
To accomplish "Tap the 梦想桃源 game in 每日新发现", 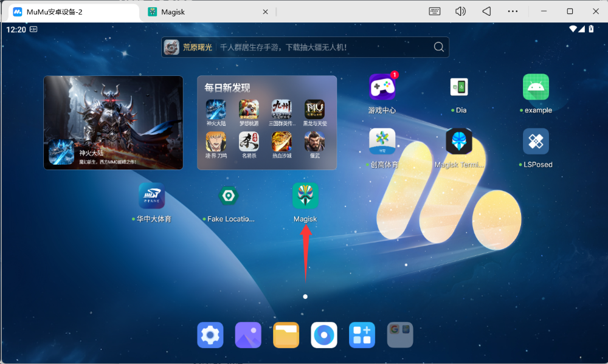I will click(x=249, y=108).
